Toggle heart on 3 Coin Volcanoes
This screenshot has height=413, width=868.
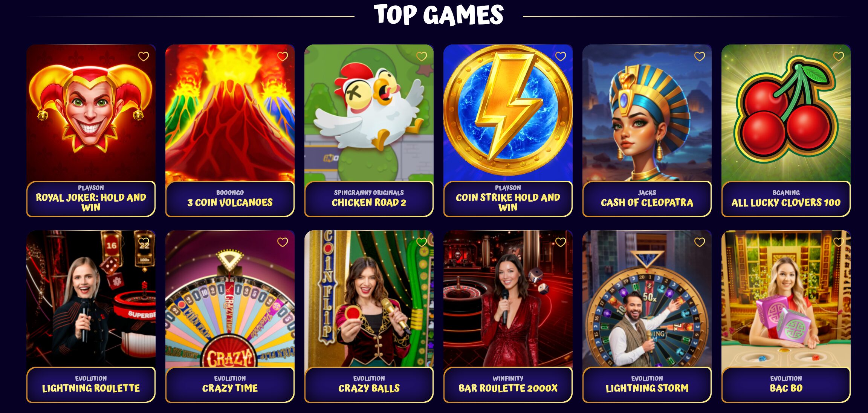click(283, 57)
